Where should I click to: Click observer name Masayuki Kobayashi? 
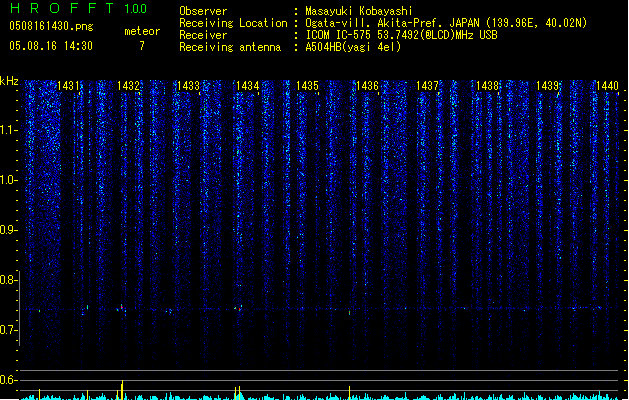(x=359, y=11)
